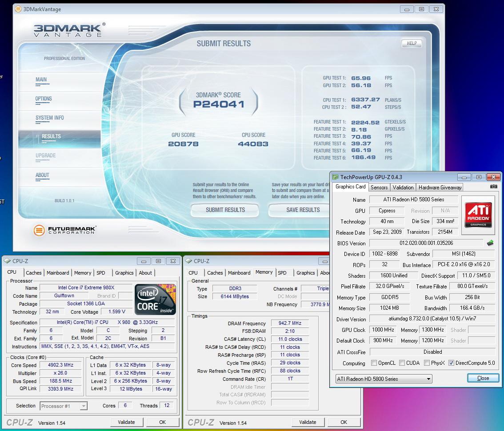This screenshot has height=431, width=504.
Task: Click the GPU name field in GPU-Z
Action: pos(414,200)
